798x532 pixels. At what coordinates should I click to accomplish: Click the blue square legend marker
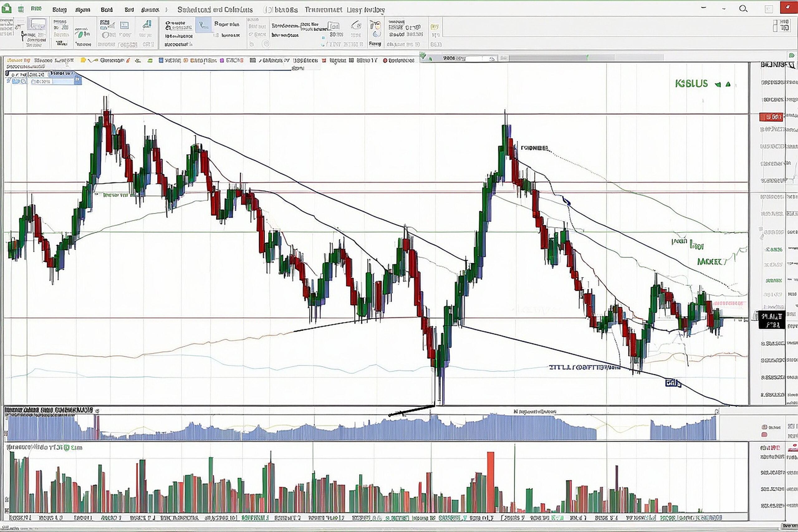pos(161,60)
